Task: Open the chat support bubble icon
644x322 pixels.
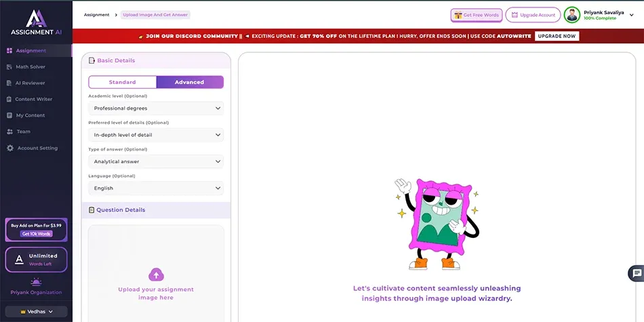Action: [x=637, y=273]
